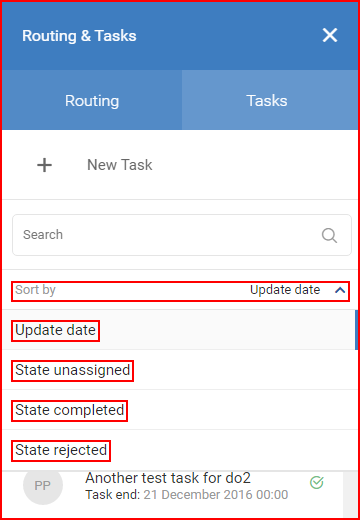The height and width of the screenshot is (520, 360).
Task: Click the Sort by label
Action: click(x=35, y=290)
